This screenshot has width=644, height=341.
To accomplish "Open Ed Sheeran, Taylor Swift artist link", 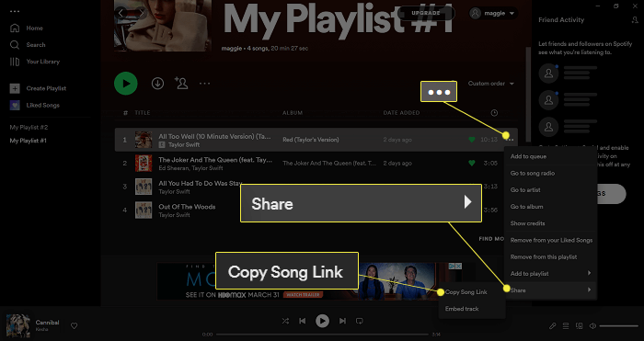I will point(190,168).
